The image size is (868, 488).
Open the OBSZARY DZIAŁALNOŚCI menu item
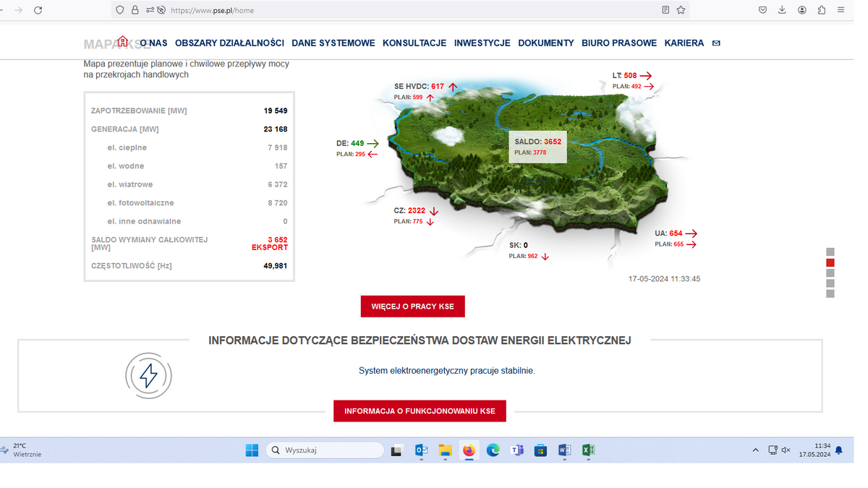[x=229, y=43]
